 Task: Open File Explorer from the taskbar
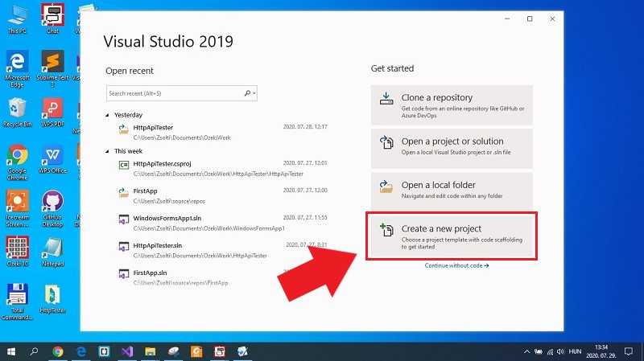tap(150, 351)
